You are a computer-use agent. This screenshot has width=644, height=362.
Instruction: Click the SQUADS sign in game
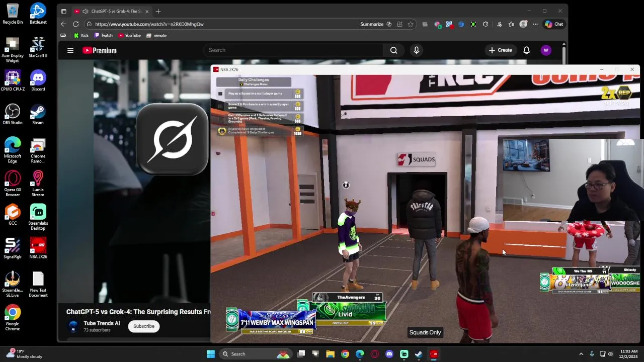(416, 160)
